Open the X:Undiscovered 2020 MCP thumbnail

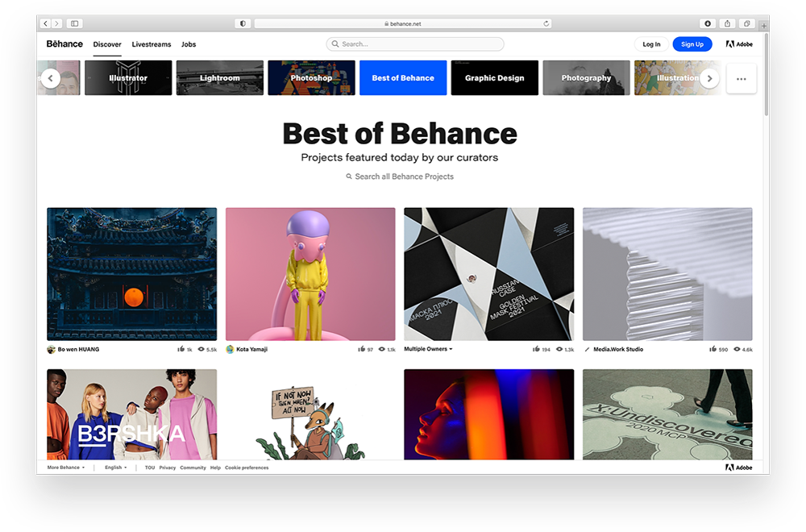[x=667, y=414]
